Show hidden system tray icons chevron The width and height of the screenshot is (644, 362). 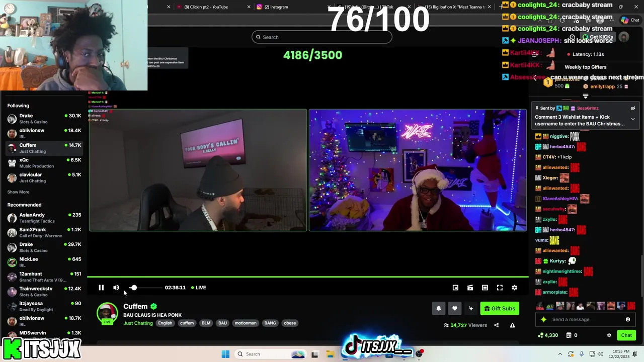coord(560,354)
